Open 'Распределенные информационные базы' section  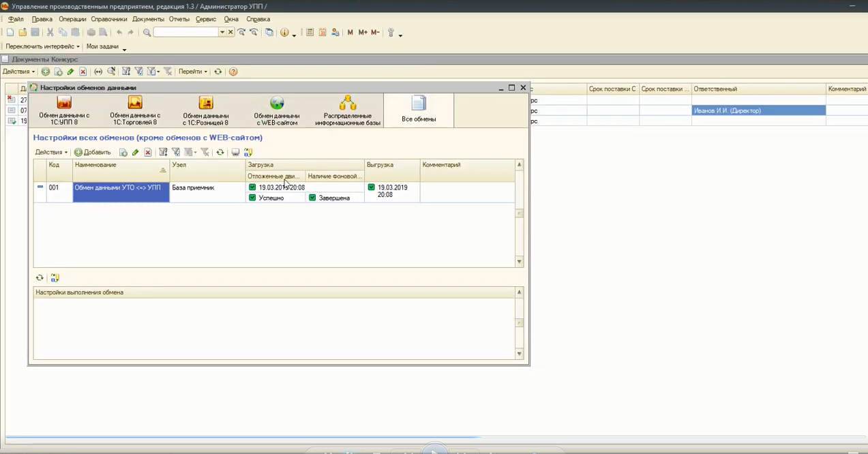tap(348, 110)
